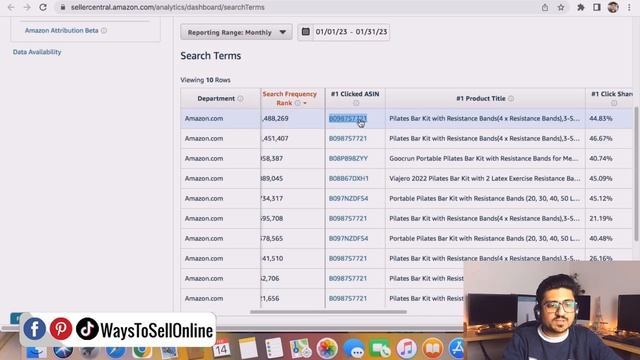Select the click share value 45.09%
The image size is (640, 360).
pos(601,178)
